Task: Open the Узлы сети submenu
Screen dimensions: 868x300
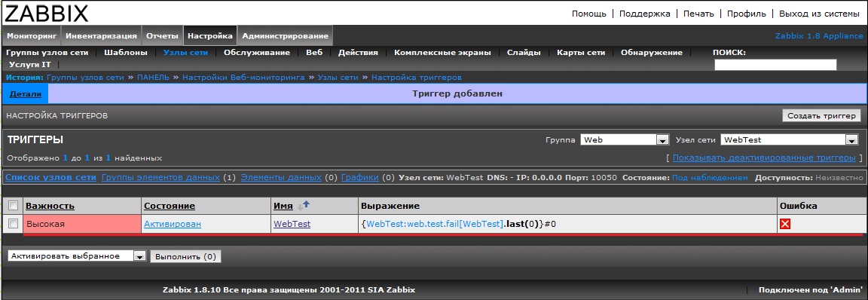Action: tap(185, 53)
